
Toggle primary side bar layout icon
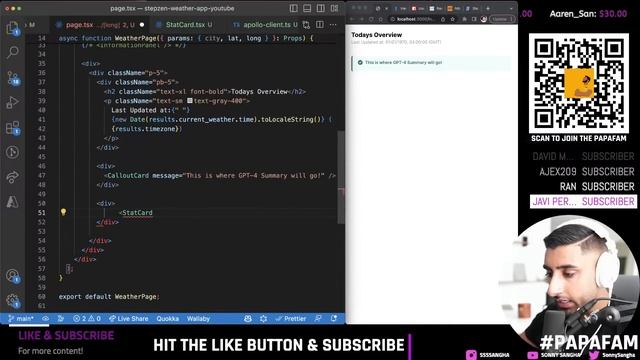pyautogui.click(x=293, y=8)
